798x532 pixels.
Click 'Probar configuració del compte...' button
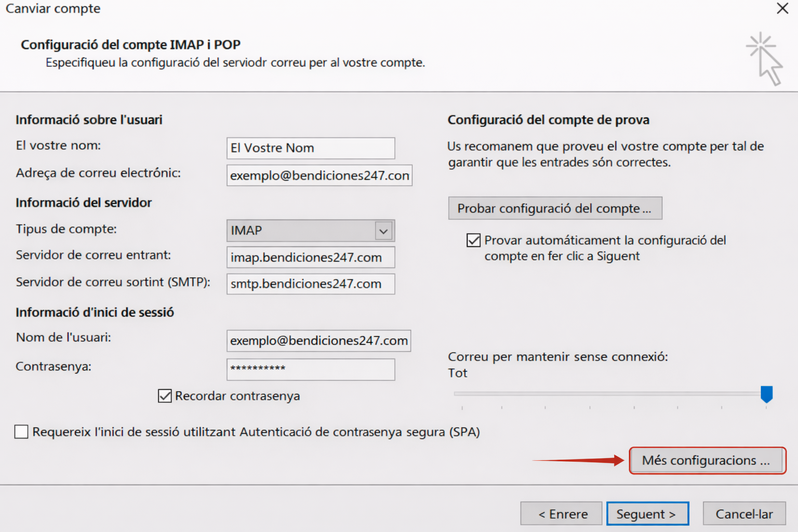[x=554, y=208]
